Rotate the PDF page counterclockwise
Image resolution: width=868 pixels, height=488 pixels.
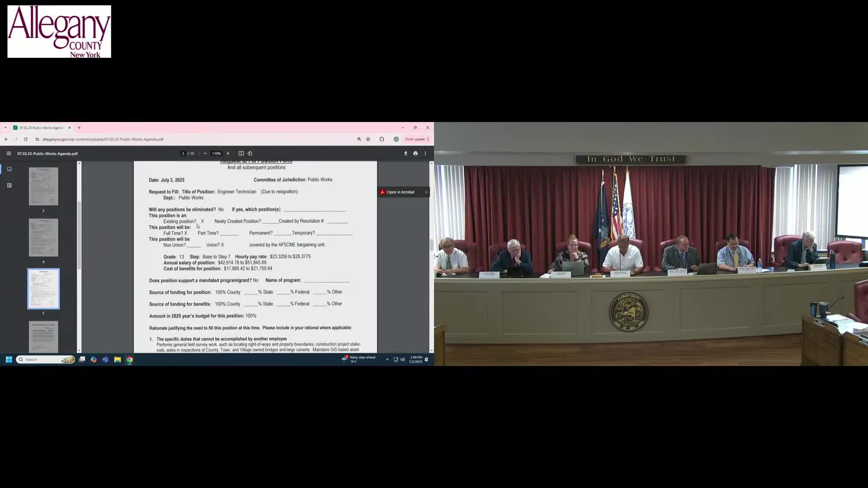pyautogui.click(x=250, y=154)
